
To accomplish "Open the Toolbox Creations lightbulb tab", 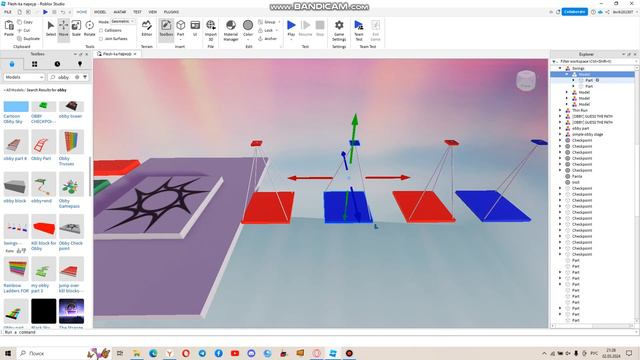I will coord(80,64).
